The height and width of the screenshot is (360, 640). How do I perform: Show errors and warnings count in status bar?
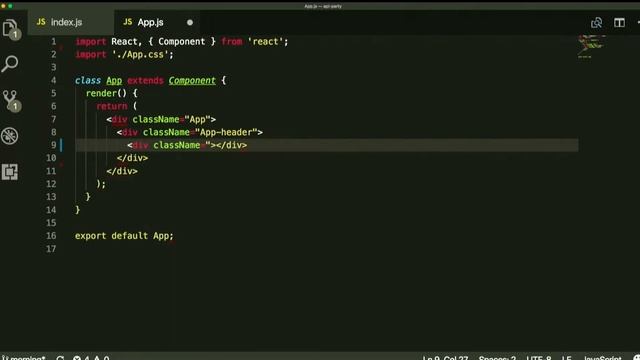click(x=91, y=358)
